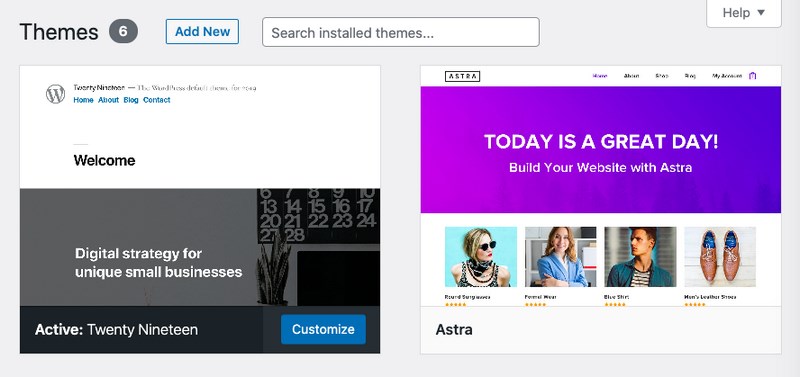800x377 pixels.
Task: Click Shop in Astra preview menu
Action: point(662,76)
